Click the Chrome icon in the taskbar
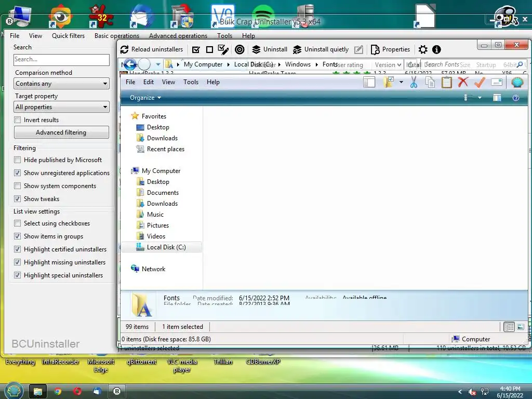The height and width of the screenshot is (399, 532). point(58,391)
